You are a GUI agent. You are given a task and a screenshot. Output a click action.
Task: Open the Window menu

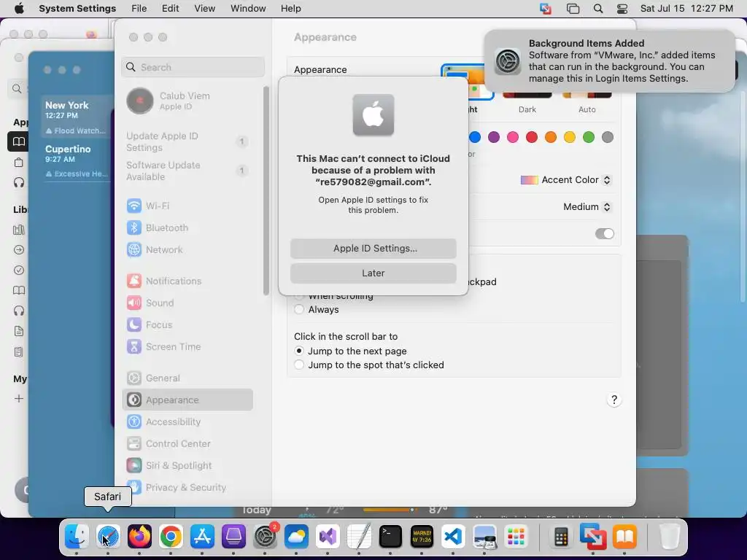(x=248, y=8)
